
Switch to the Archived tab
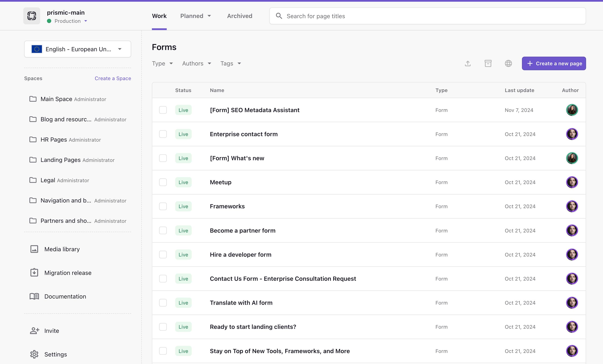point(239,16)
